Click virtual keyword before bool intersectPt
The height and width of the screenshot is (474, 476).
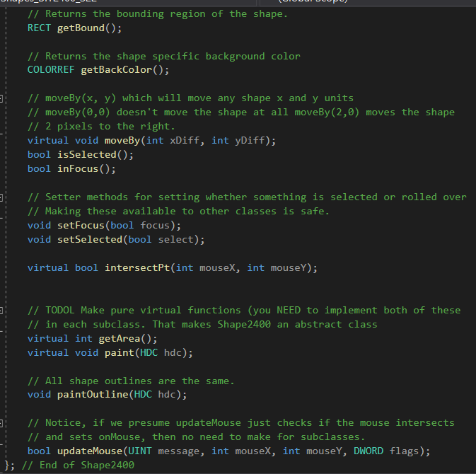(48, 268)
